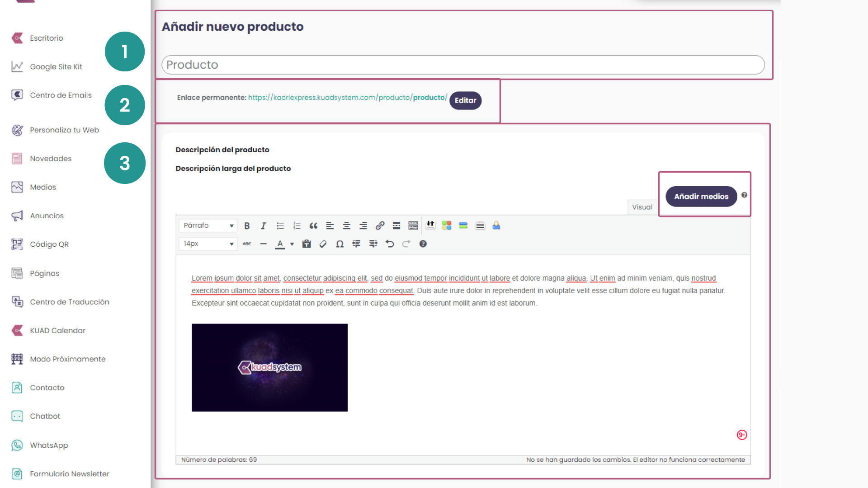Open Google Site Kit in the sidebar
This screenshot has height=488, width=868.
[x=56, y=66]
